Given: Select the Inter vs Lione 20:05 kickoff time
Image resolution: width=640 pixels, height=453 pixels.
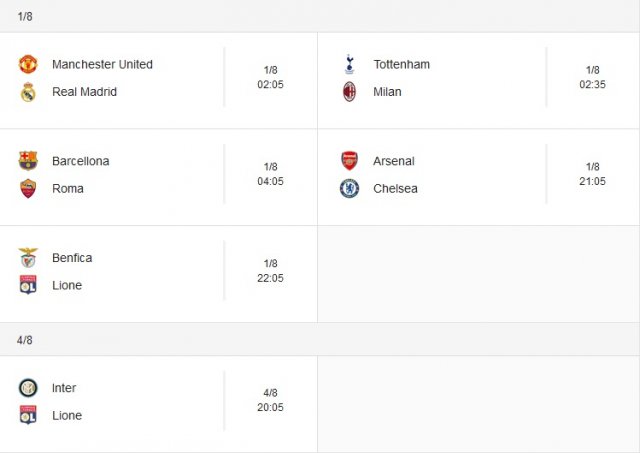Looking at the screenshot, I should coord(270,407).
